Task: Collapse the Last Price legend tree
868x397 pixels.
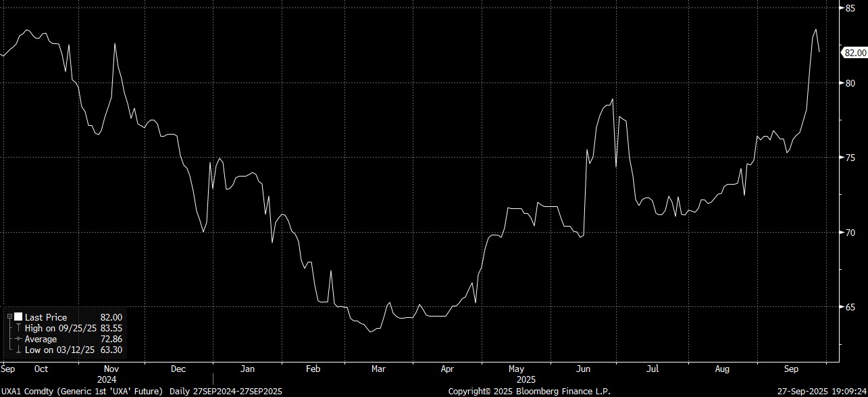Action: (x=9, y=317)
